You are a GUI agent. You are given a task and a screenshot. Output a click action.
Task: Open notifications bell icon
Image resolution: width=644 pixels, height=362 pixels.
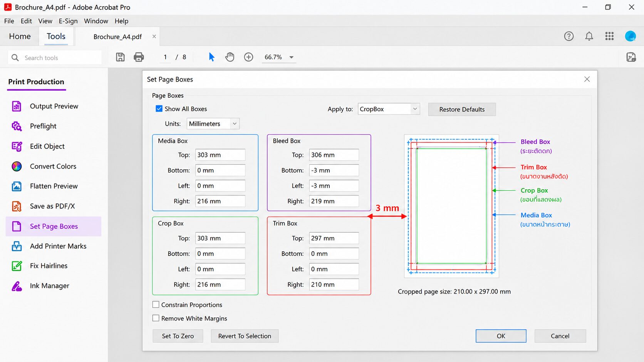tap(589, 36)
